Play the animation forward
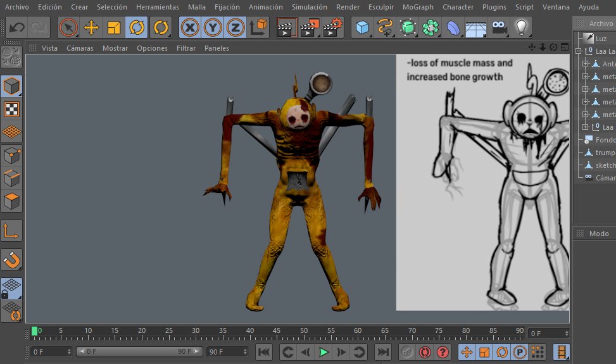Image resolution: width=616 pixels, height=364 pixels. point(324,352)
